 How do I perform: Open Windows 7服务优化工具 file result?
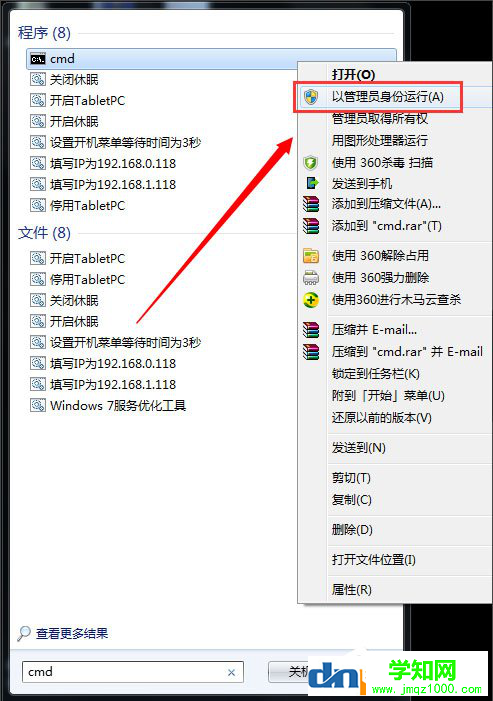(x=118, y=405)
